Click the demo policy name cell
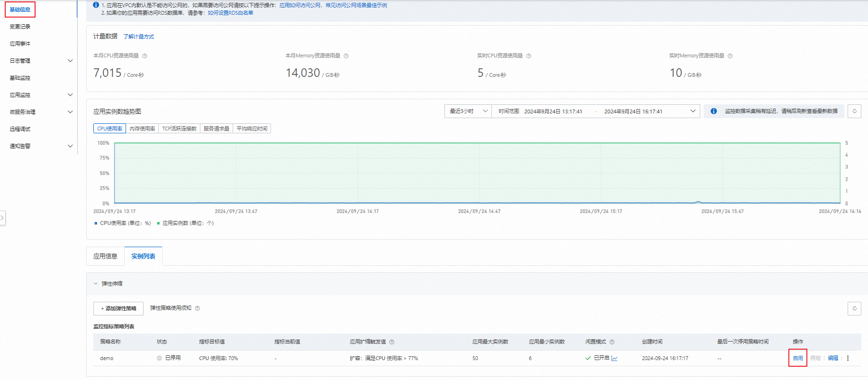 (x=107, y=358)
